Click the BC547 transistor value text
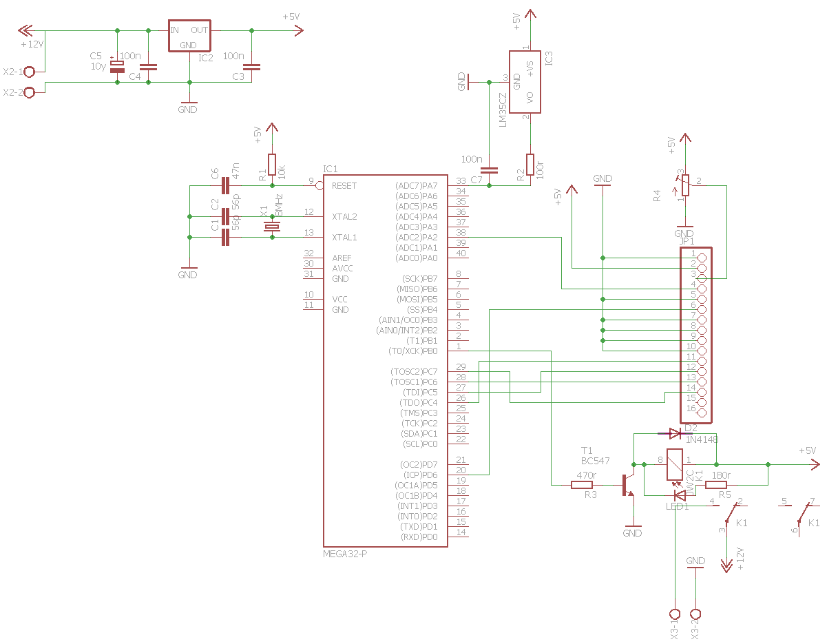 [596, 460]
